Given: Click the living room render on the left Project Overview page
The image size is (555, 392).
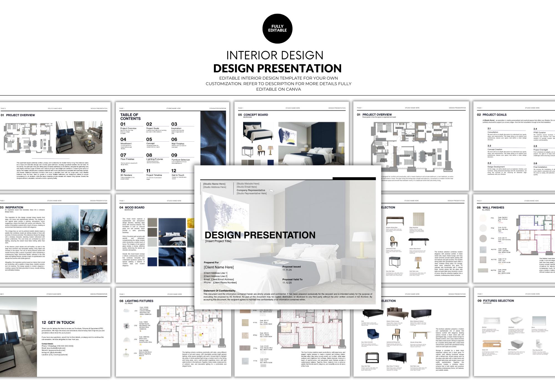Looking at the screenshot, I should tap(79, 137).
